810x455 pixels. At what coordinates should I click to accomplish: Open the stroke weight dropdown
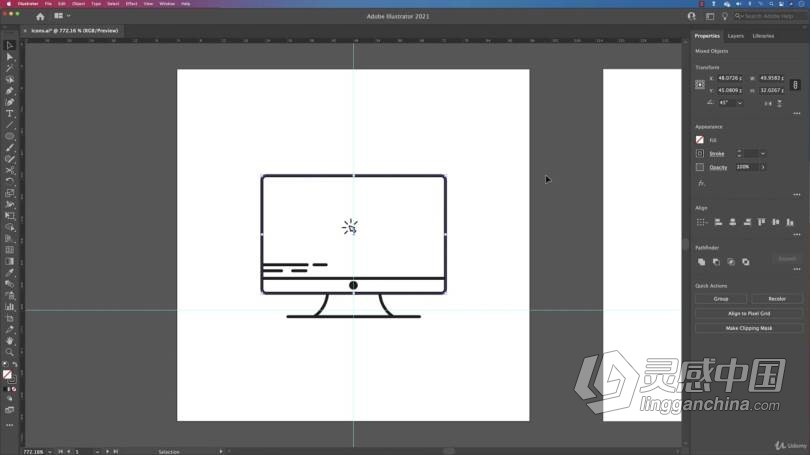click(x=762, y=153)
